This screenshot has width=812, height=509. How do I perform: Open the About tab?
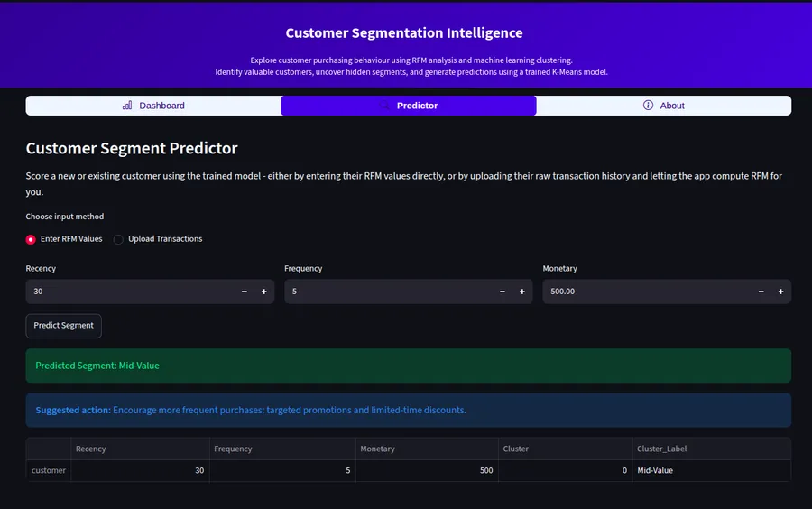tap(664, 106)
